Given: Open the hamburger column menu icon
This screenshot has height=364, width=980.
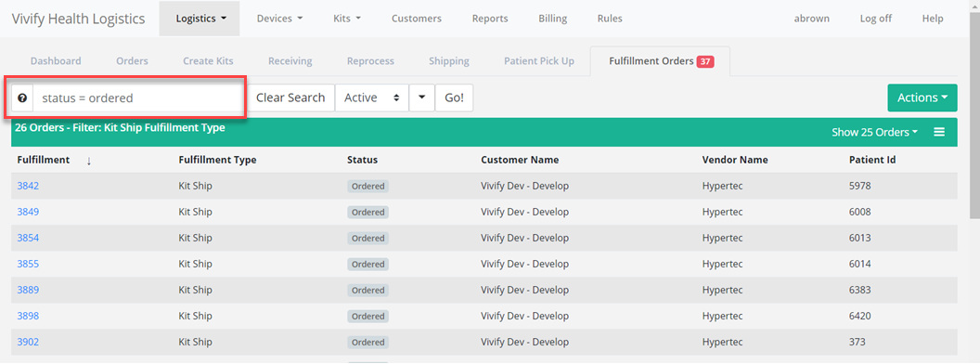Looking at the screenshot, I should coord(939,132).
